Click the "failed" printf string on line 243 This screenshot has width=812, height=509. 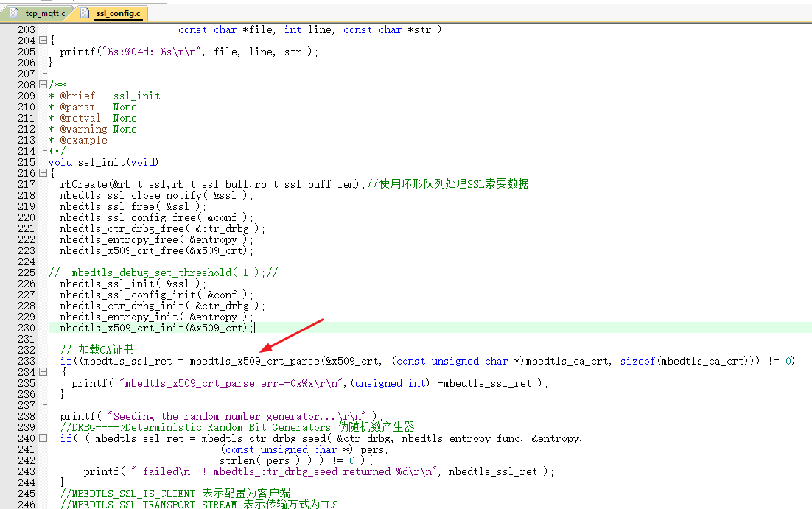pyautogui.click(x=285, y=471)
